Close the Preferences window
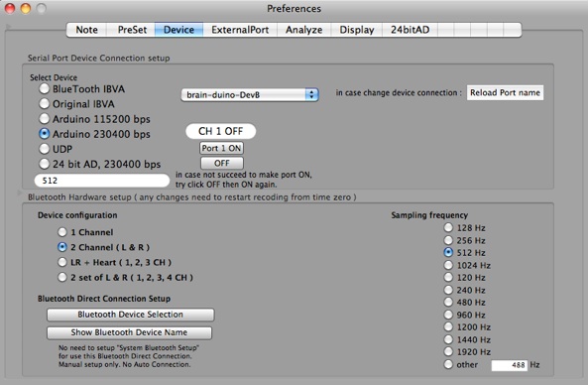 tap(10, 8)
